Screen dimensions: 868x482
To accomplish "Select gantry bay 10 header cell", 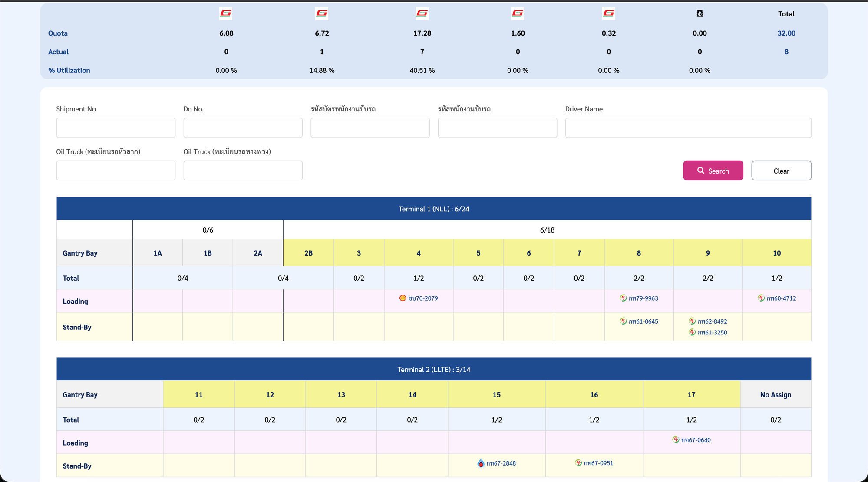I will coord(777,253).
